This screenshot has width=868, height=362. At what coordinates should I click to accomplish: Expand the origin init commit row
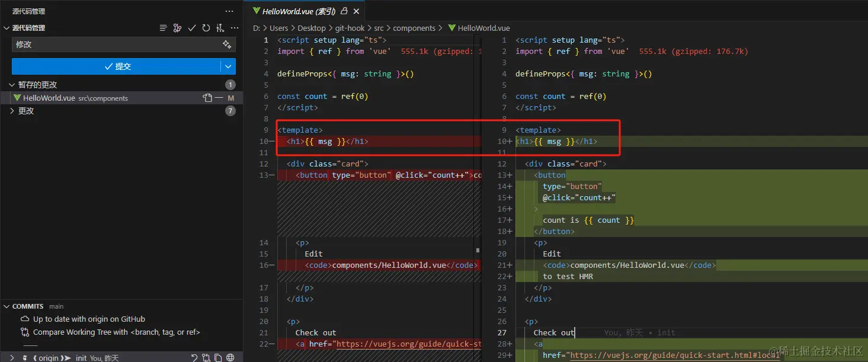tap(12, 358)
